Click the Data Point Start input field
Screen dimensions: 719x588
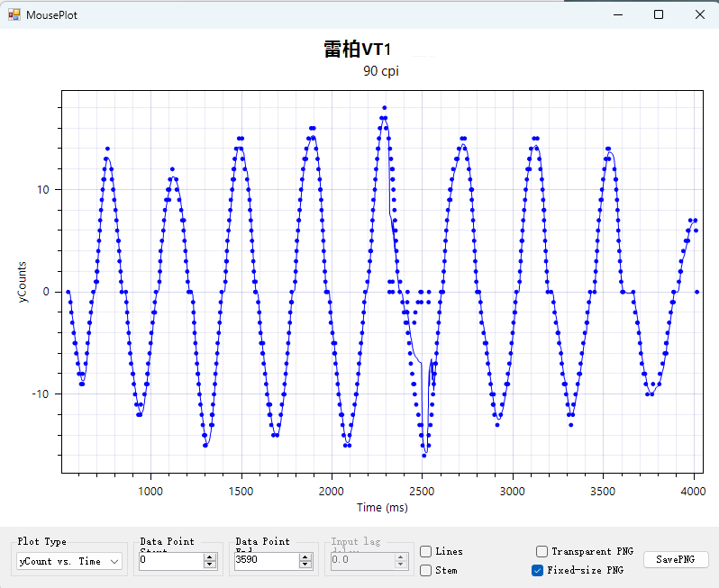click(171, 559)
